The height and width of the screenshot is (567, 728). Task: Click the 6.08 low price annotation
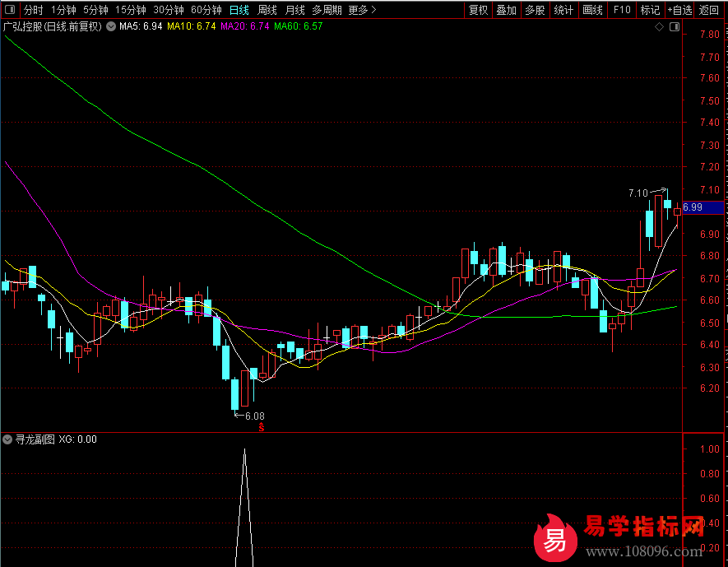point(254,416)
